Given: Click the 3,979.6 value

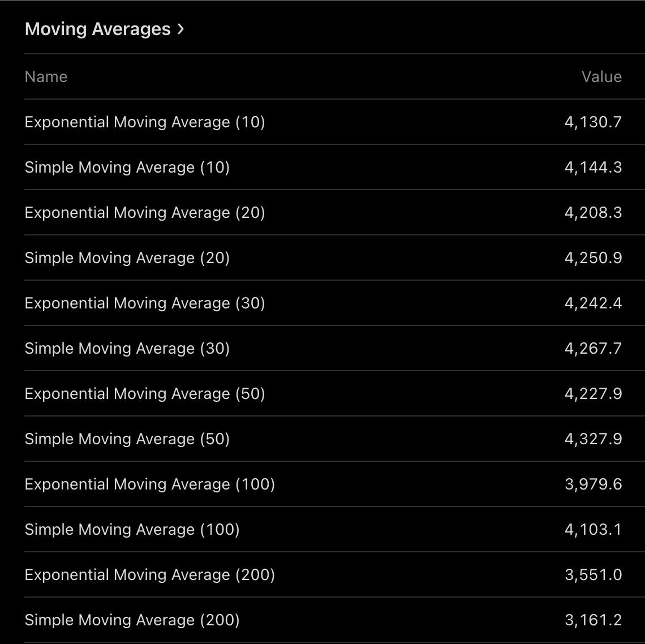Looking at the screenshot, I should click(x=593, y=484).
